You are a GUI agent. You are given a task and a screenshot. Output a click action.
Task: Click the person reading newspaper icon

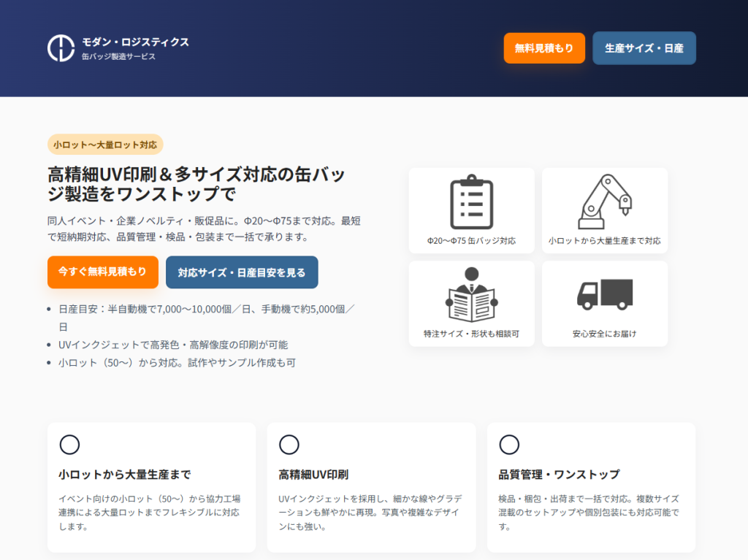(471, 295)
